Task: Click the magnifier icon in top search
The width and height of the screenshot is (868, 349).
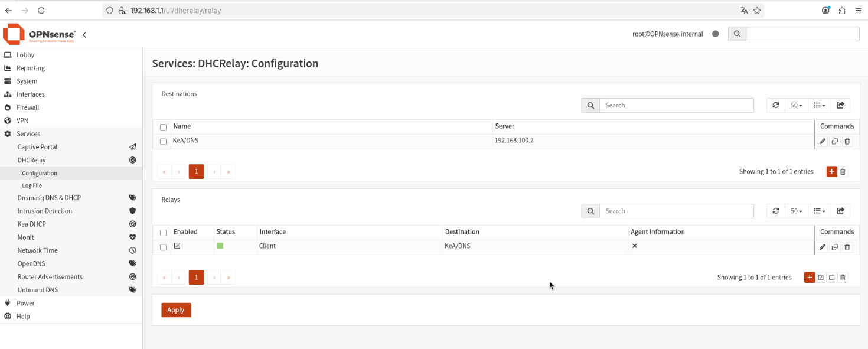Action: pos(737,34)
